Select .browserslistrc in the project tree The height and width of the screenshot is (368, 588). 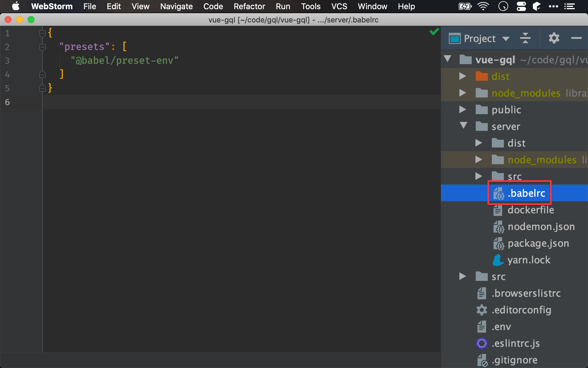click(526, 293)
